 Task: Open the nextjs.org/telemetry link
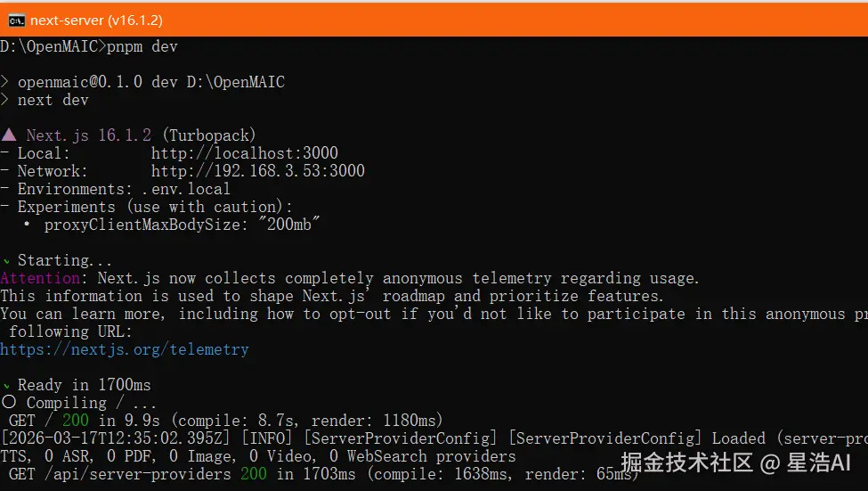125,349
